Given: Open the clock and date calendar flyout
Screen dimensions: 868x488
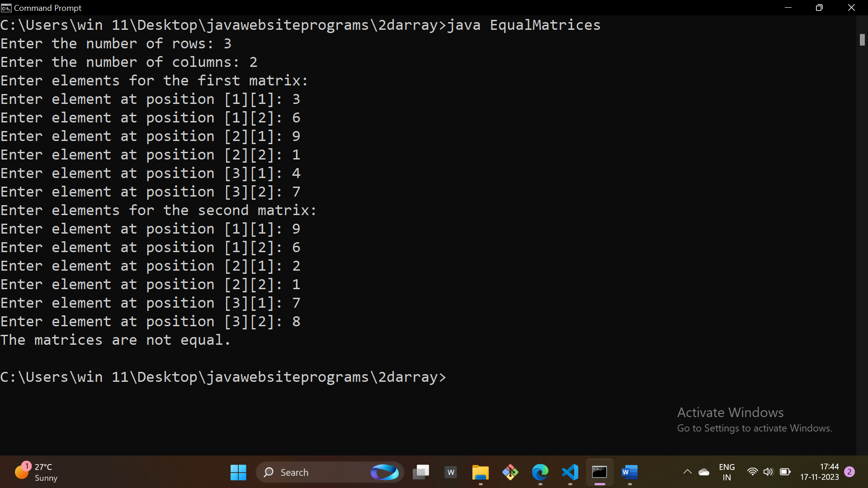Looking at the screenshot, I should point(819,472).
